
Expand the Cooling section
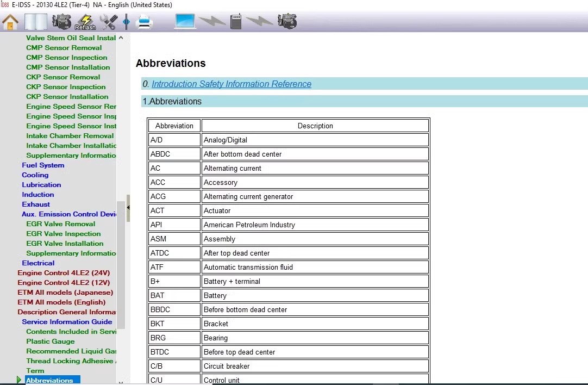35,175
